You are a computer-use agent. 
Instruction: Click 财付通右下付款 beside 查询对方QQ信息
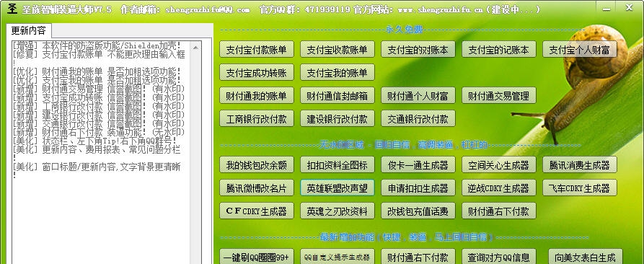click(418, 257)
